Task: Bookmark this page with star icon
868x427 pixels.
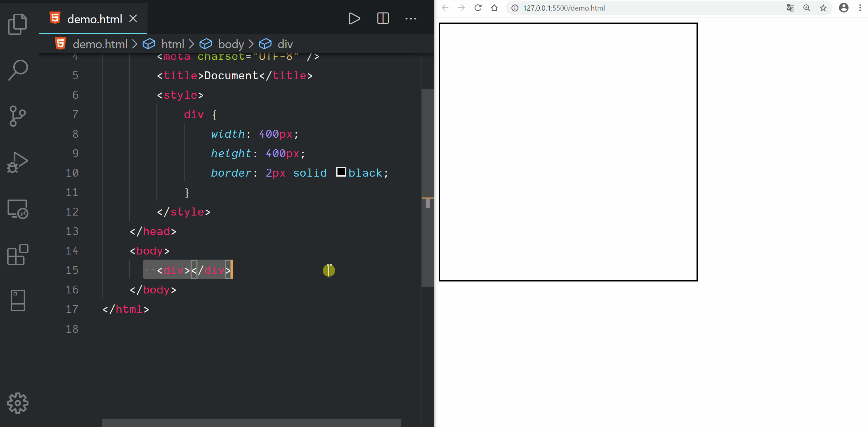Action: [823, 8]
